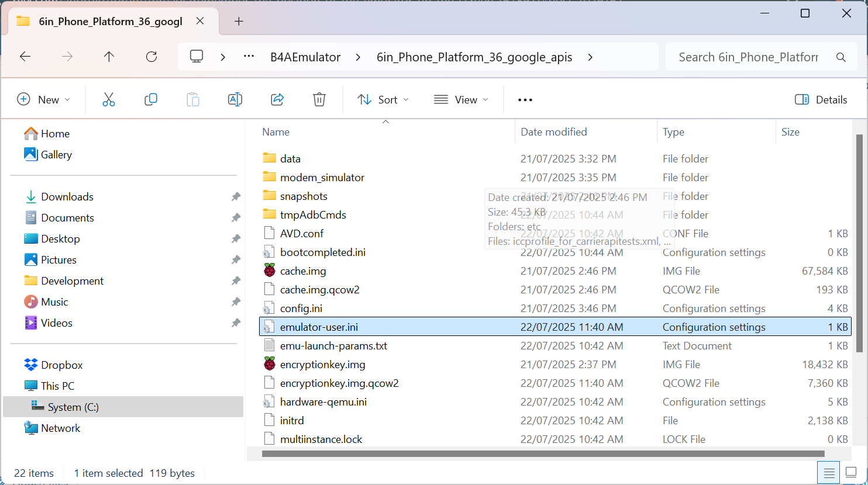
Task: Refresh the folder view
Action: tap(151, 57)
